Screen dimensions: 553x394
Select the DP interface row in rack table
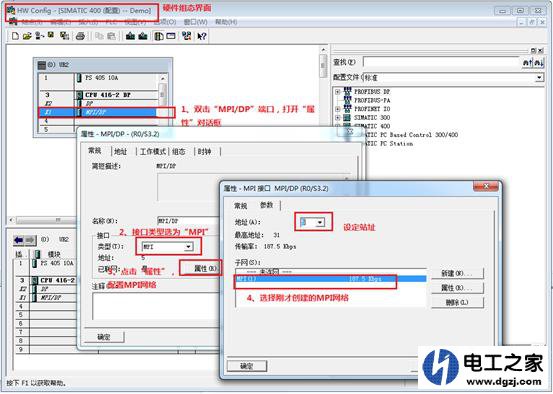(98, 104)
